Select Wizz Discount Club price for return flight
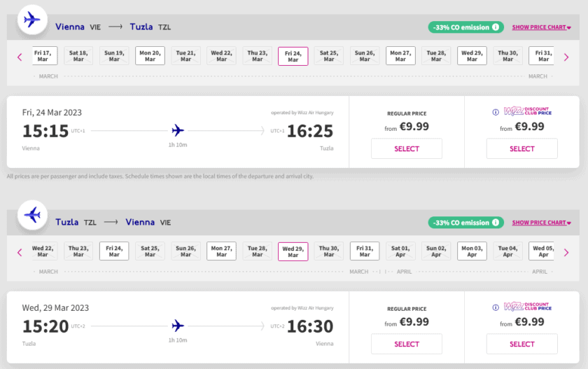Image resolution: width=588 pixels, height=369 pixels. tap(522, 344)
